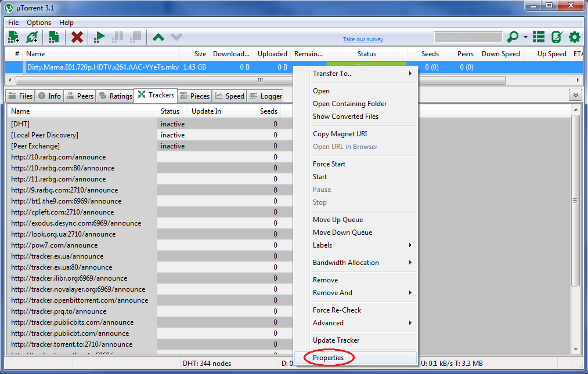
Task: Expand the Advanced submenu
Action: (x=363, y=322)
